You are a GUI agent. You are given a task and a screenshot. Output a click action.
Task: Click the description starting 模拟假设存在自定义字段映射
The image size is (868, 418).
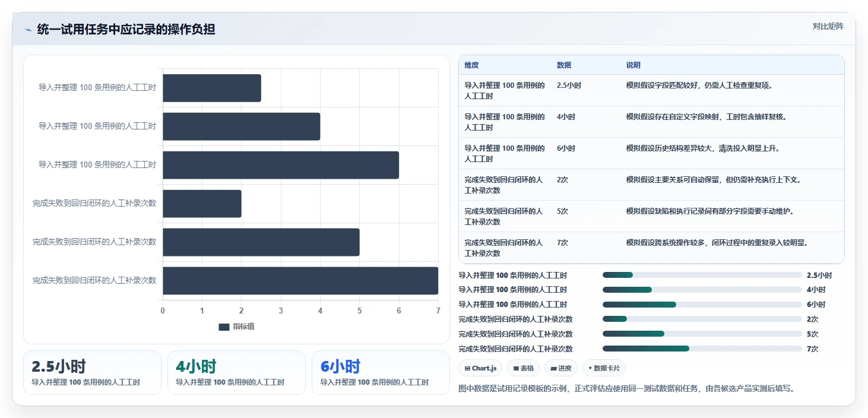click(x=707, y=117)
